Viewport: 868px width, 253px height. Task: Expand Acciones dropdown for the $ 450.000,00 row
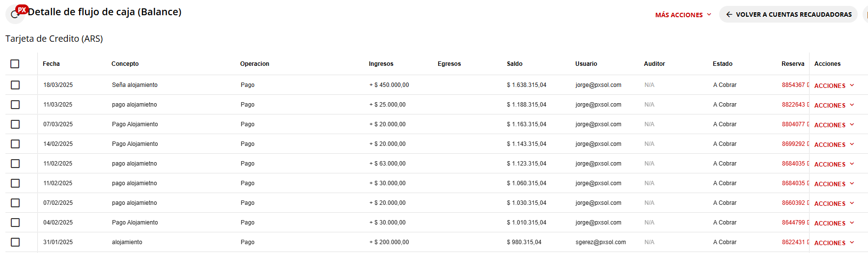834,85
